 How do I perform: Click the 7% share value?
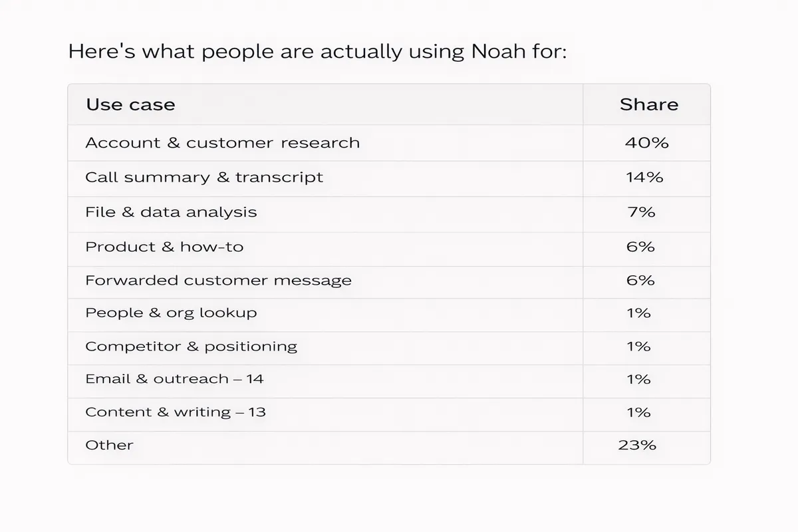click(x=640, y=212)
